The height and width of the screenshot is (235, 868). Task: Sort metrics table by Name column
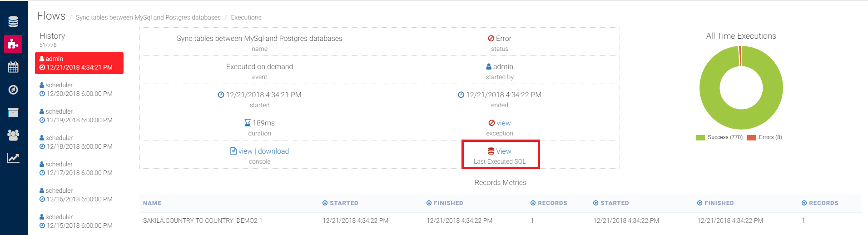[x=152, y=203]
